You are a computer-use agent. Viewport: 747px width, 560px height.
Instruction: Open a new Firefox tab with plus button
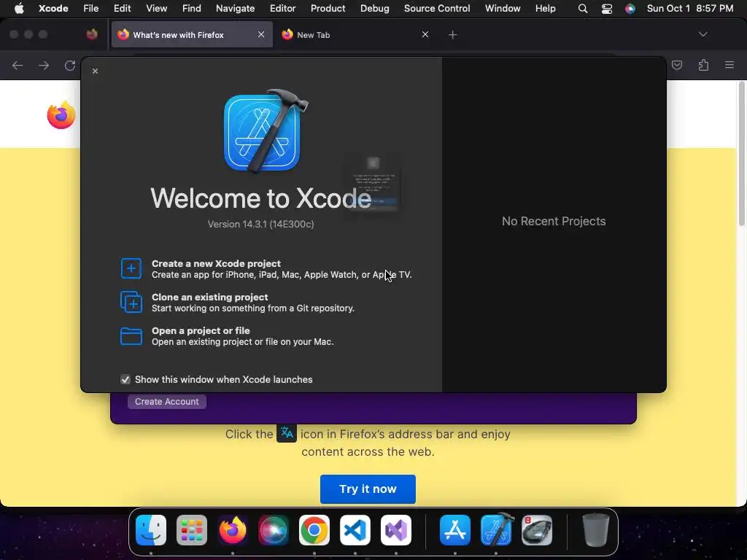(x=452, y=35)
